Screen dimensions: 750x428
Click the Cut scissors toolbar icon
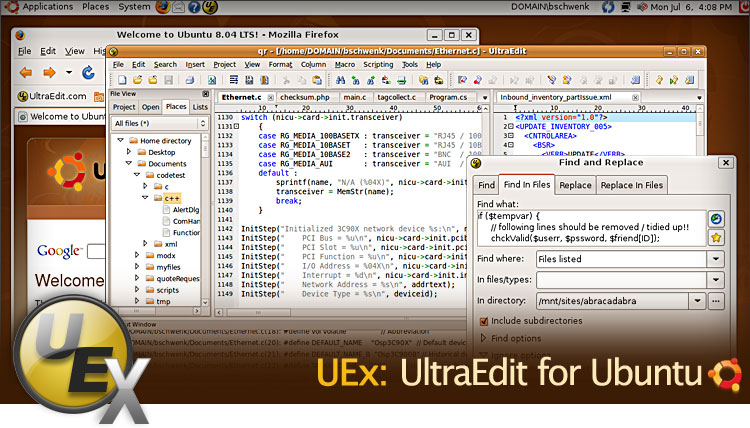click(286, 80)
